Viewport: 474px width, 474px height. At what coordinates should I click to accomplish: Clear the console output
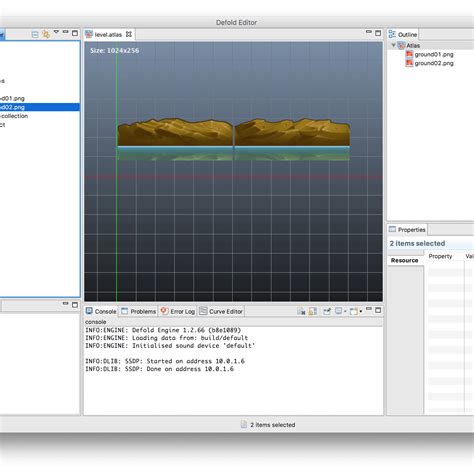pyautogui.click(x=301, y=311)
